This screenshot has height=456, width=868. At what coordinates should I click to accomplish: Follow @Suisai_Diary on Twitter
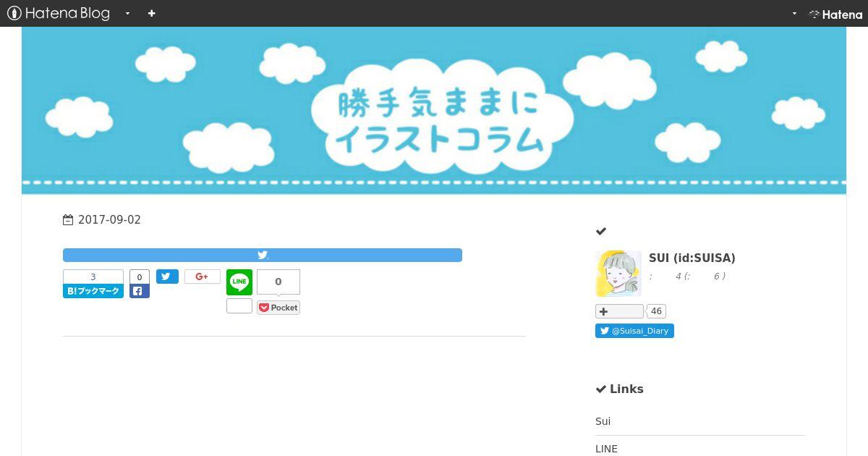point(634,331)
